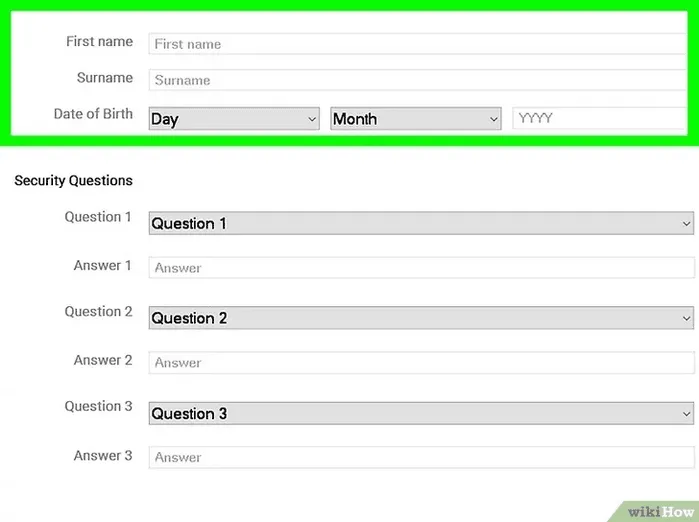Open the Question 1 dropdown list
Viewport: 699px width, 522px height.
tap(421, 224)
